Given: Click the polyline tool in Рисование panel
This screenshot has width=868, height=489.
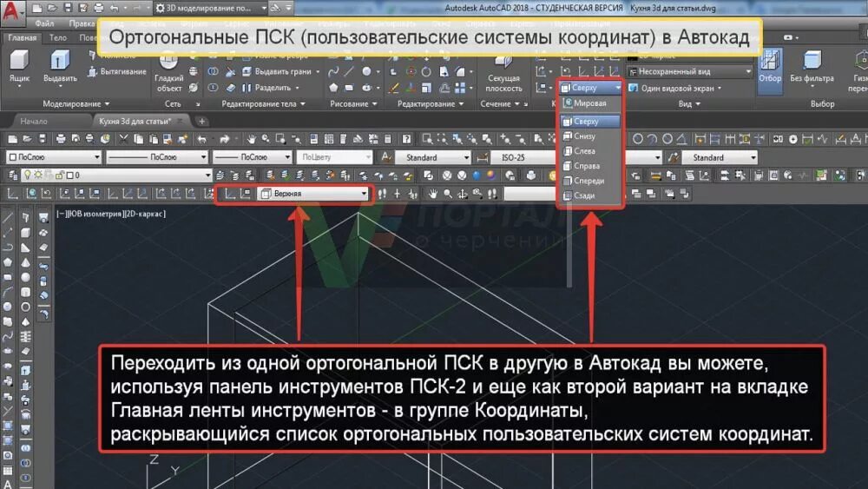Looking at the screenshot, I should click(x=333, y=71).
